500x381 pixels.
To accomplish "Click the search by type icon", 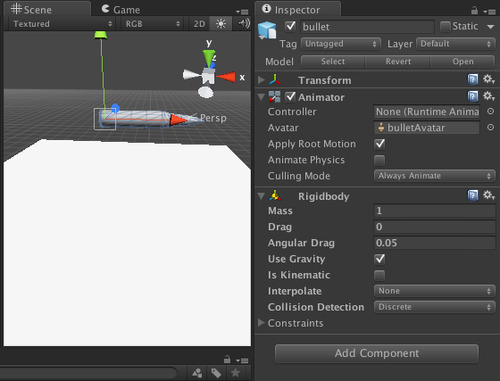I will pos(197,373).
